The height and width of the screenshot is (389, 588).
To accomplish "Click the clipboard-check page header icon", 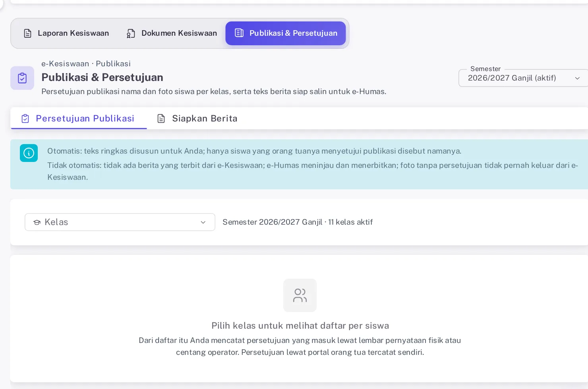I will 22,78.
